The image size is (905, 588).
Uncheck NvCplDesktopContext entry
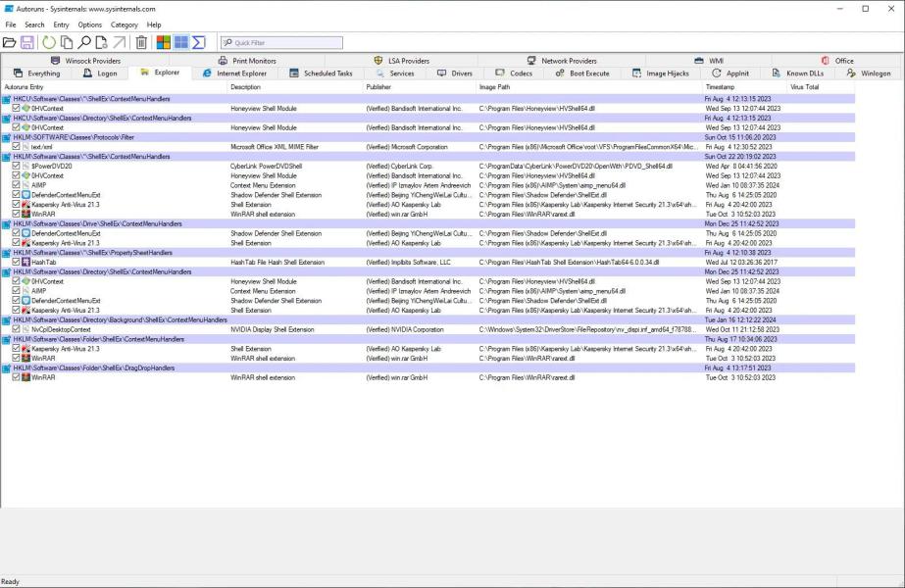(16, 329)
